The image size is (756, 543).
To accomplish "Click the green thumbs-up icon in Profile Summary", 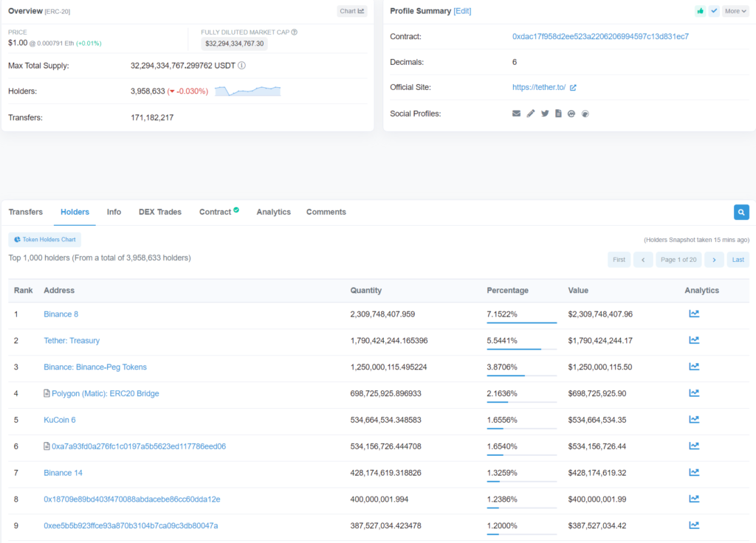I will coord(699,11).
